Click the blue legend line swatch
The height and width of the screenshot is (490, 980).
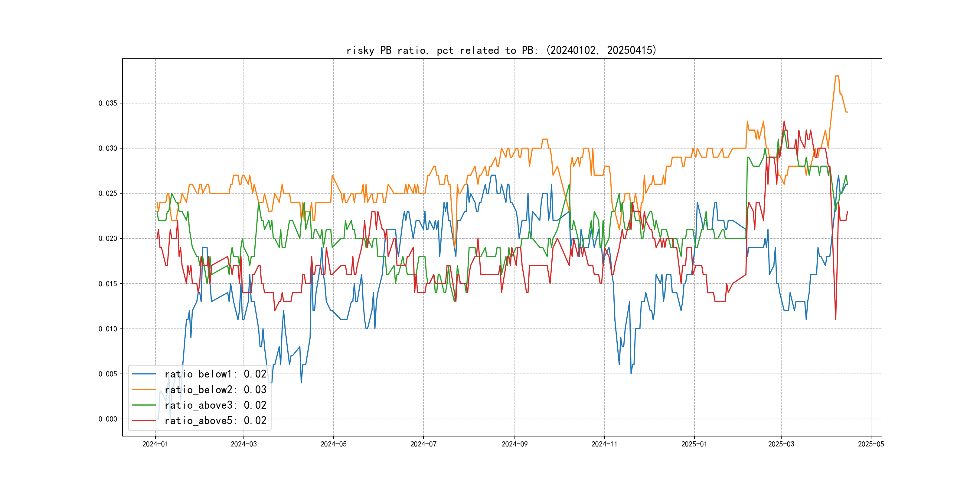[144, 374]
